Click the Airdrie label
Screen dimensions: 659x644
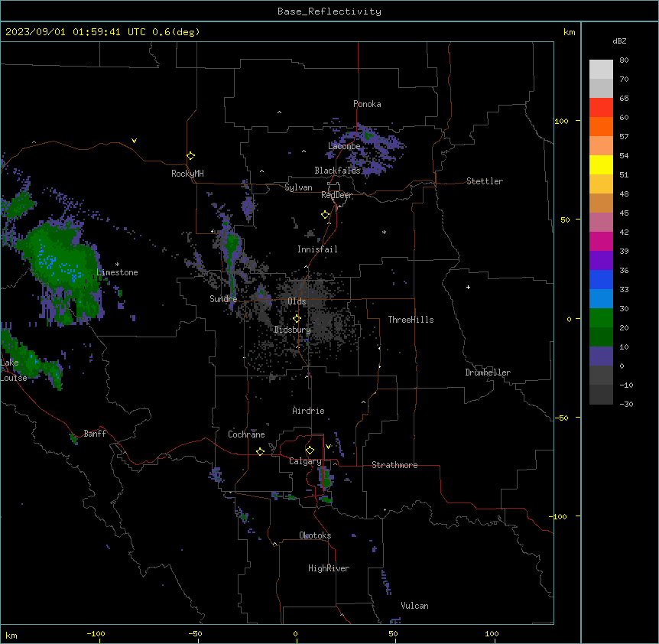(308, 411)
